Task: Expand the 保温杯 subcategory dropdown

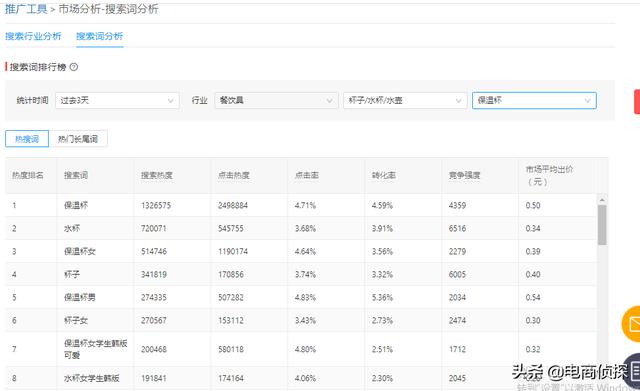Action: (534, 100)
